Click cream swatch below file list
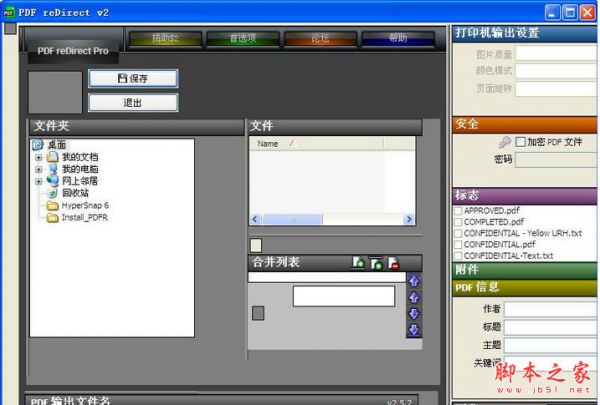The height and width of the screenshot is (405, 600). pyautogui.click(x=256, y=245)
